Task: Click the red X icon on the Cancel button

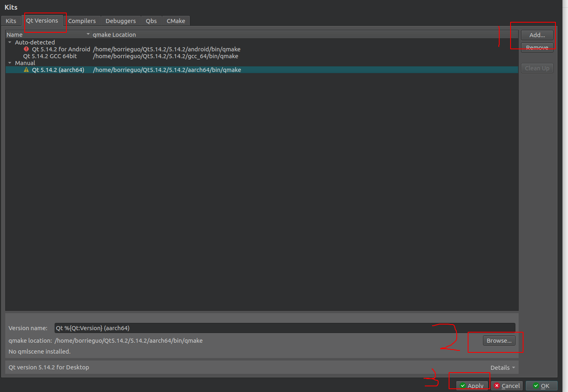Action: click(x=496, y=386)
